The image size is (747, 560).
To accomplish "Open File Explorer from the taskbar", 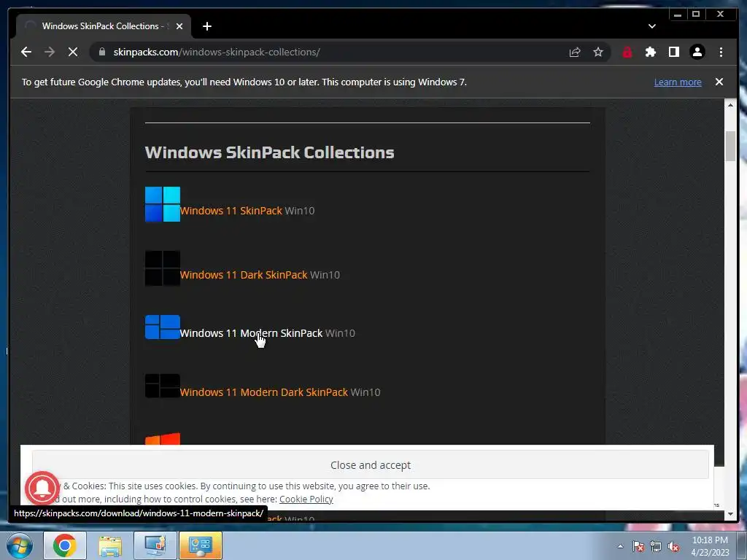I will (110, 545).
